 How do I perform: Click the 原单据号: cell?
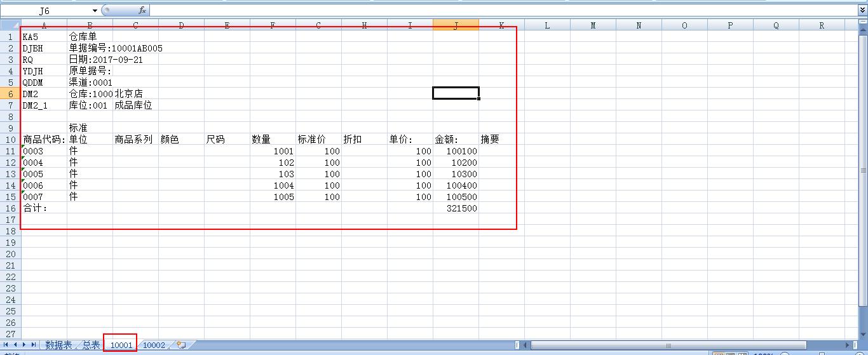pos(90,70)
